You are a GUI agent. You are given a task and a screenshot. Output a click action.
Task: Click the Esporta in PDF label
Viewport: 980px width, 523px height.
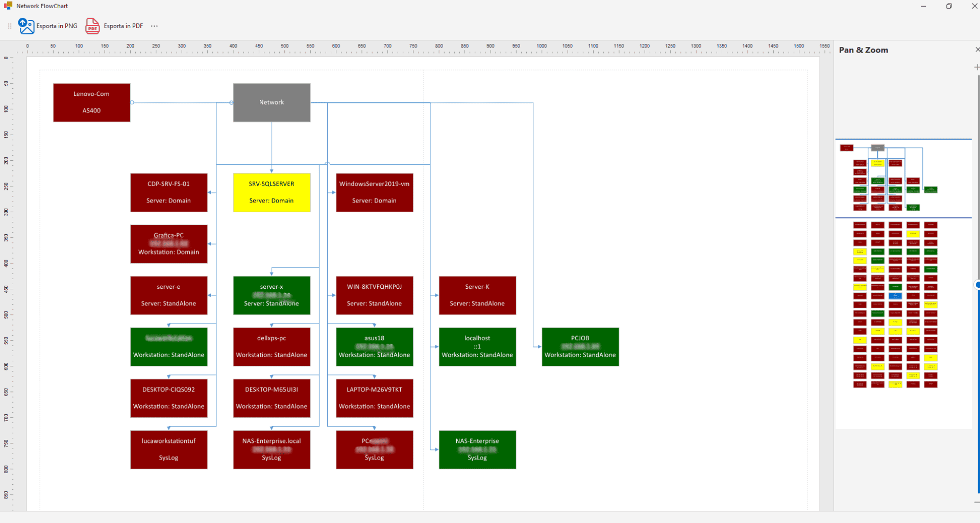click(123, 26)
